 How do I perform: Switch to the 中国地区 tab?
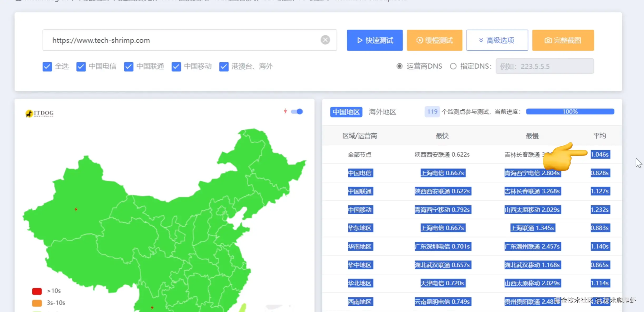[x=346, y=112]
